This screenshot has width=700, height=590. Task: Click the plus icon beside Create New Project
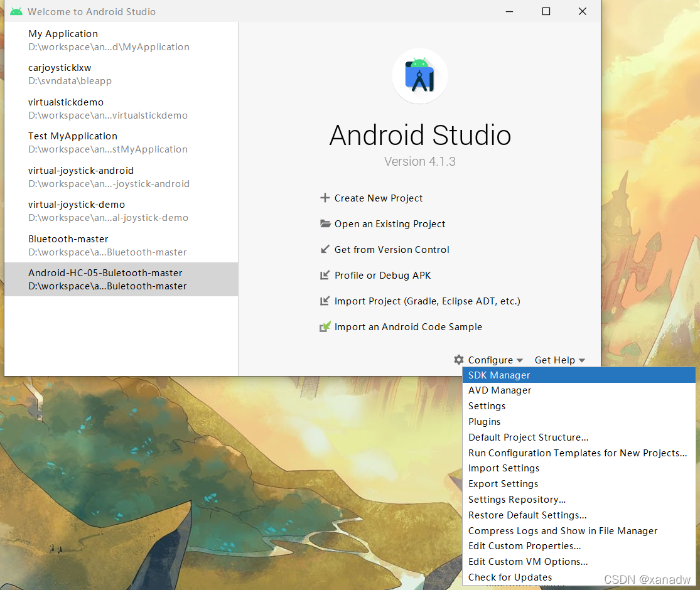(x=325, y=198)
